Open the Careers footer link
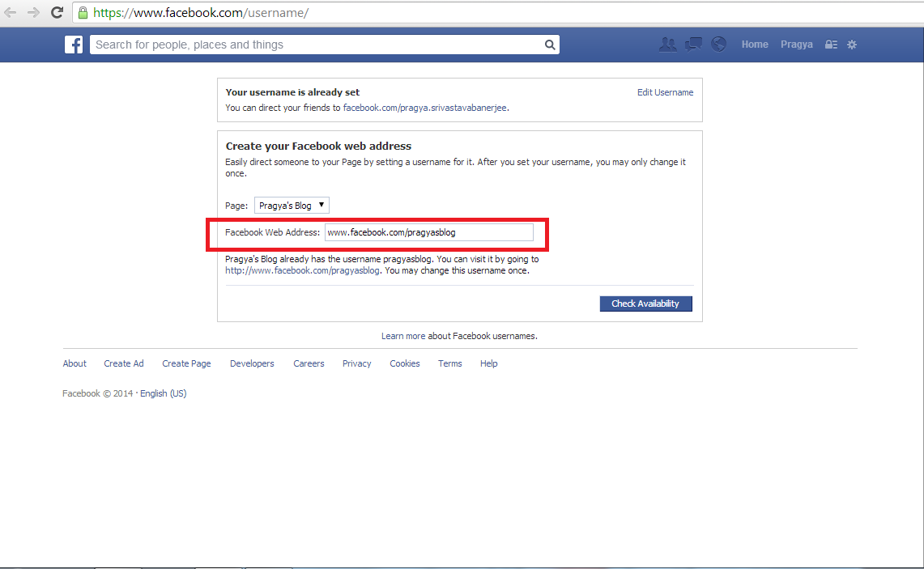 [309, 363]
